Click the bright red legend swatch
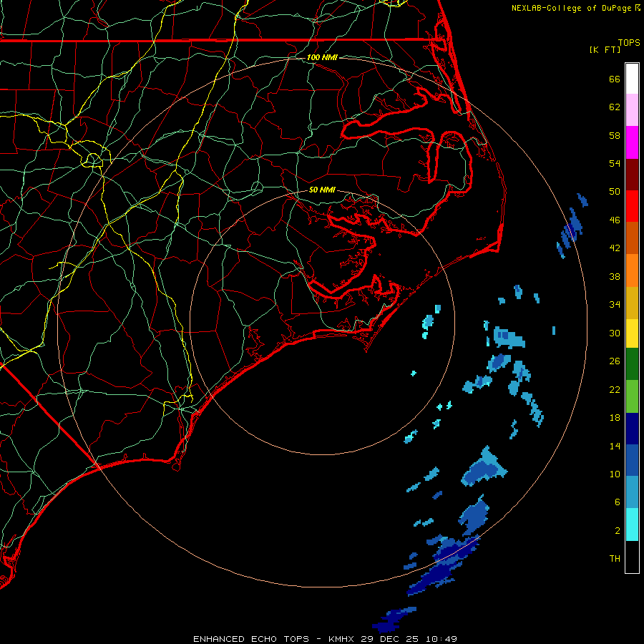The width and height of the screenshot is (644, 644). 632,206
